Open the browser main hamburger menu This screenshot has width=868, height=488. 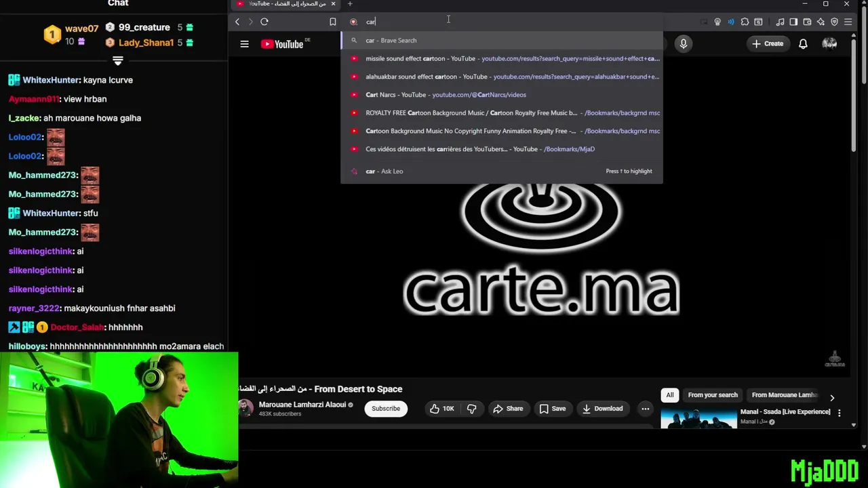848,22
